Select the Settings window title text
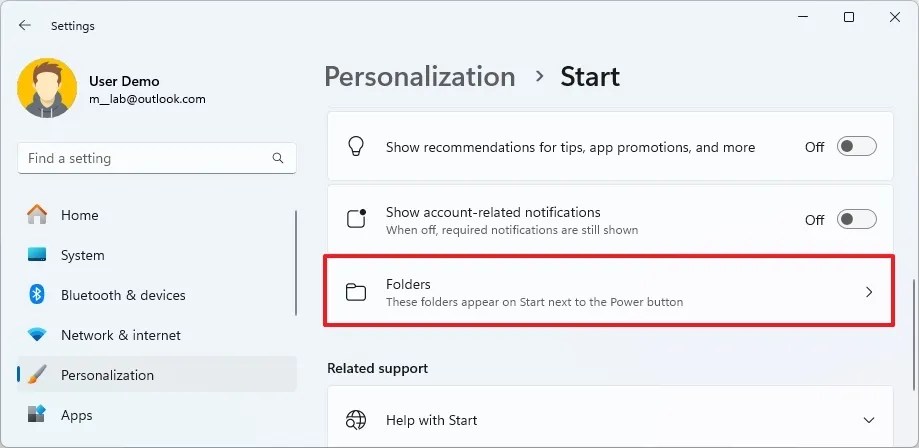 (x=73, y=26)
